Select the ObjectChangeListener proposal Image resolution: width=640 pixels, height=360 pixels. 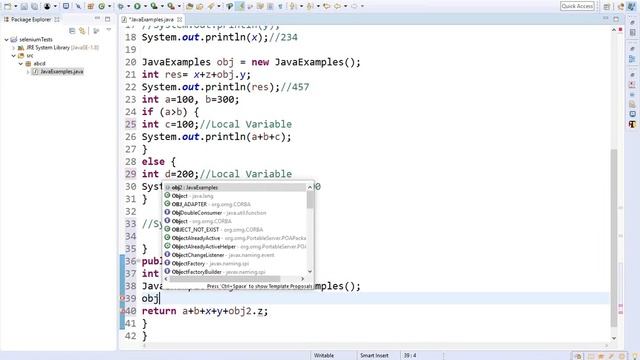235,255
